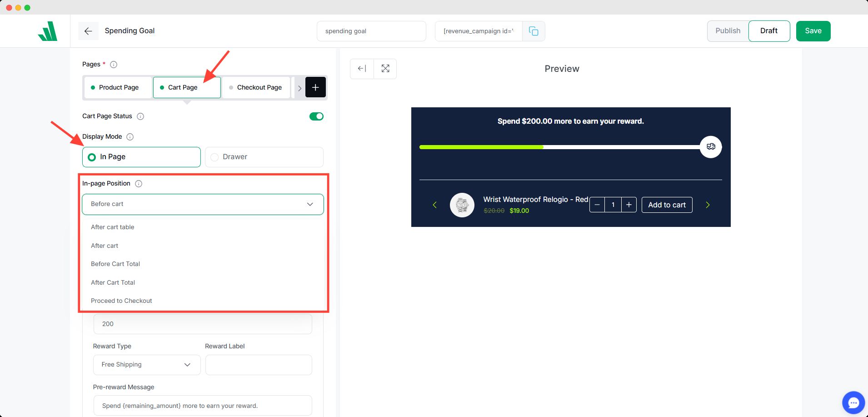Decrease product quantity in preview
Screen dimensions: 868x417
[x=597, y=205]
